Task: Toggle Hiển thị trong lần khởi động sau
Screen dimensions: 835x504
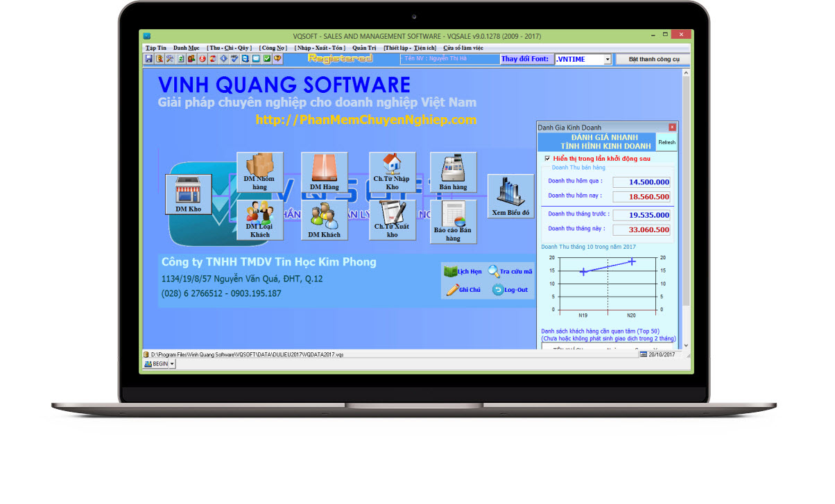Action: coord(548,159)
